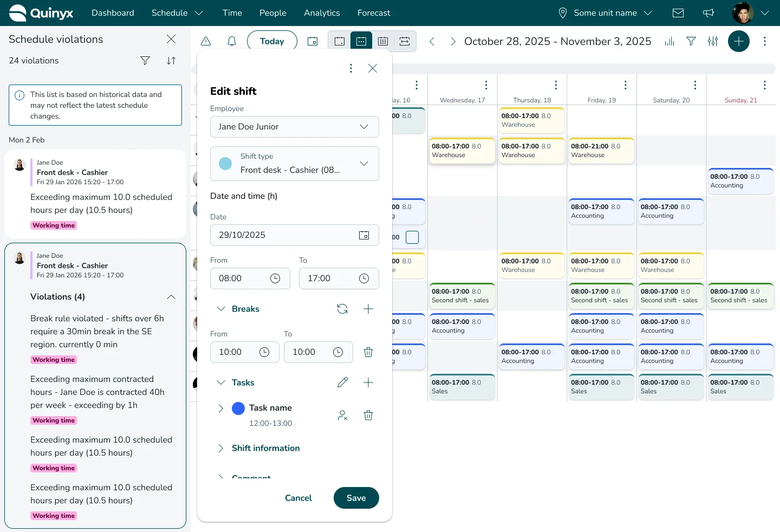
Task: Click the break From 10:00 field
Action: [x=245, y=352]
